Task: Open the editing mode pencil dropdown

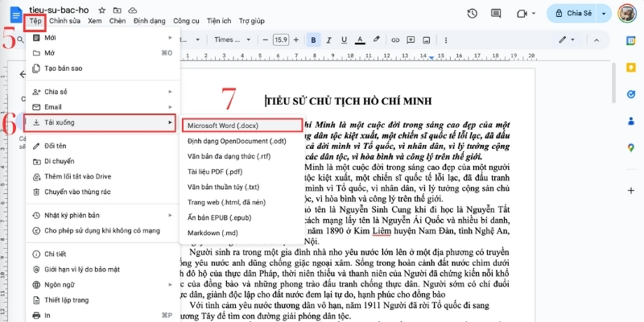Action: tap(567, 39)
